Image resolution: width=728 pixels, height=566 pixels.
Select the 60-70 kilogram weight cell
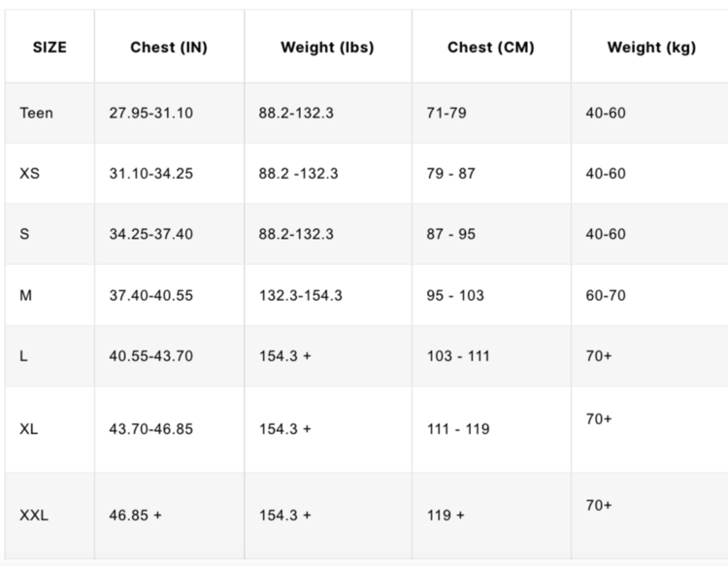coord(606,295)
